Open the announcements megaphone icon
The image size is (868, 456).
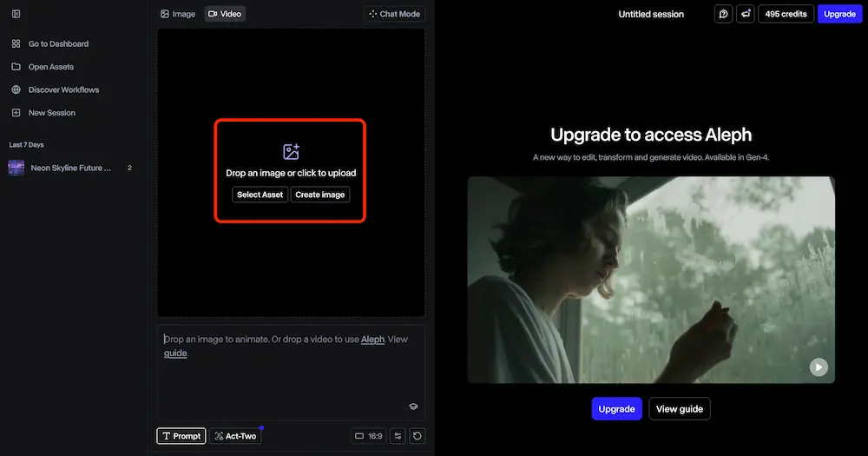click(x=745, y=14)
